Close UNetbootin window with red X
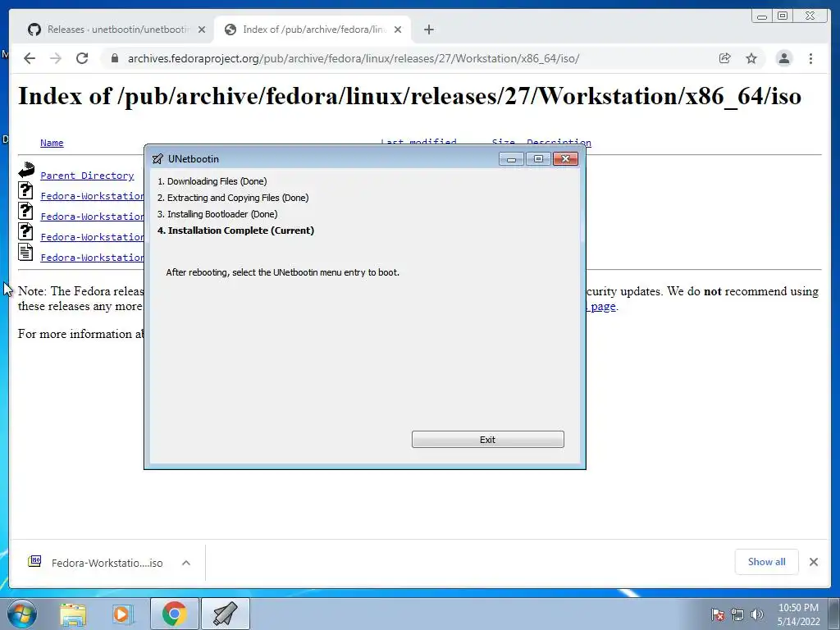The image size is (840, 630). pyautogui.click(x=566, y=159)
